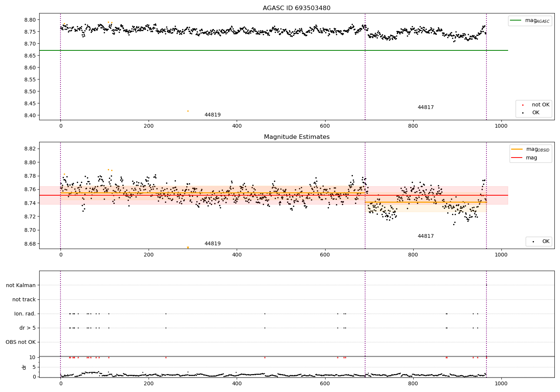560x392 pixels.
Task: Click the 'OBS not OK' axis label
Action: point(21,342)
